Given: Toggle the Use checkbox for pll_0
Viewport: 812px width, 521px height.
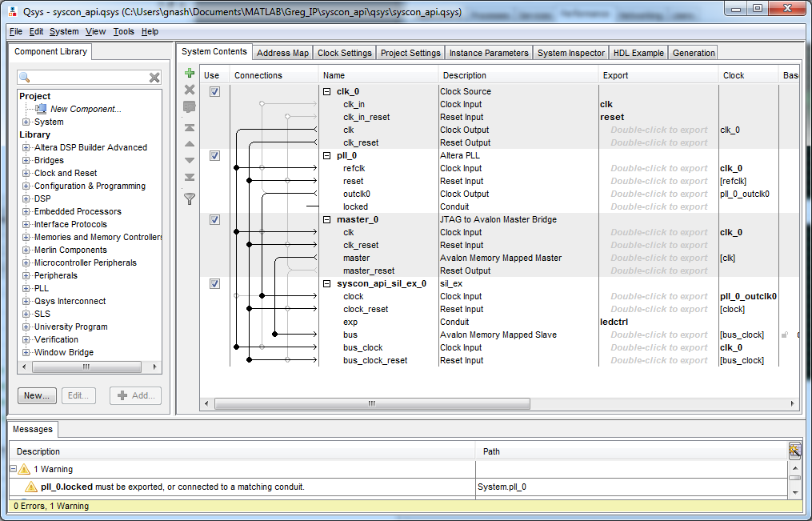Looking at the screenshot, I should pos(214,156).
